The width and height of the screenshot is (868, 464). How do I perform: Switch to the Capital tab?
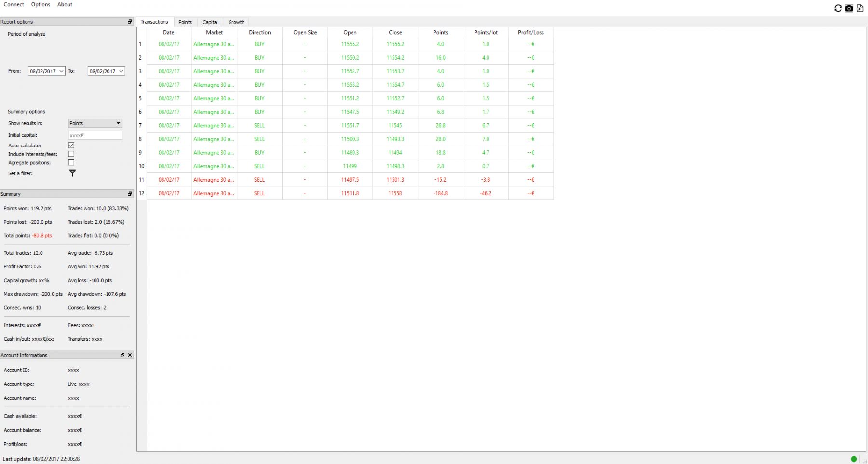(210, 22)
